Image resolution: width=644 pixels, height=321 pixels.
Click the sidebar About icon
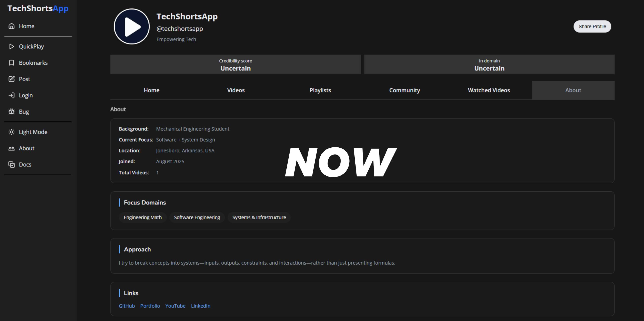tap(12, 148)
